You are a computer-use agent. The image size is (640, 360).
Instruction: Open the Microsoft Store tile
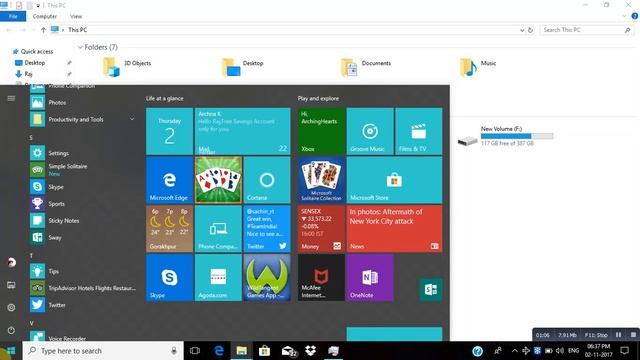tap(394, 180)
